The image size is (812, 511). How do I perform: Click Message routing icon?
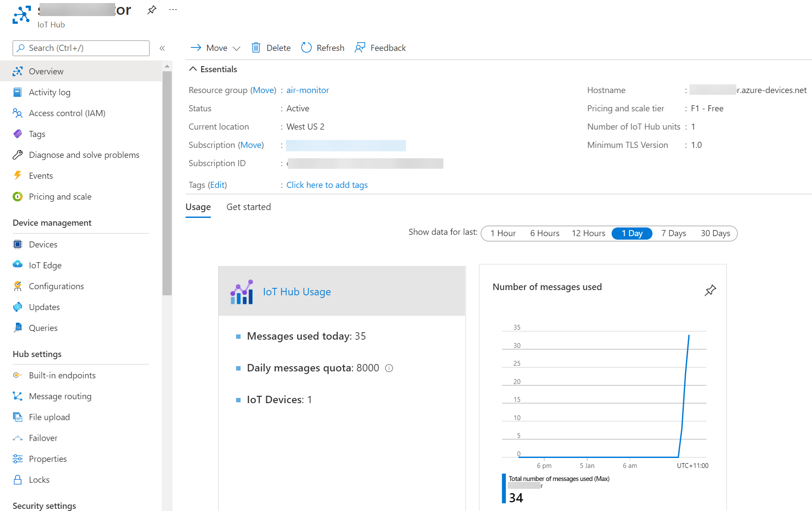pos(17,396)
